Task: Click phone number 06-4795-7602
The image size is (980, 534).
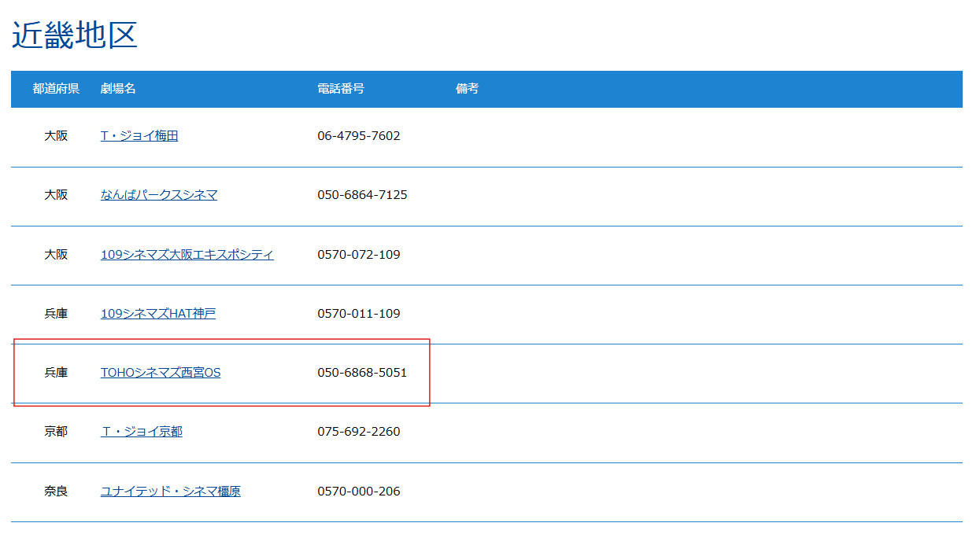Action: pos(359,136)
